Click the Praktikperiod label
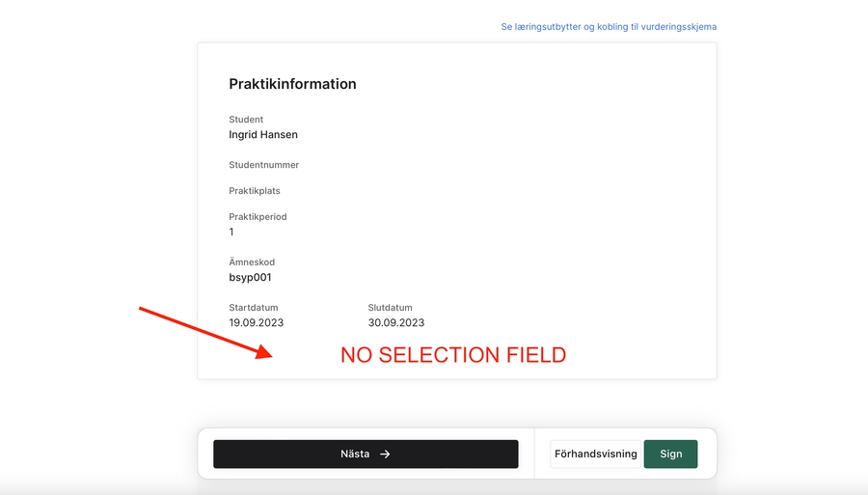868x495 pixels. click(258, 217)
